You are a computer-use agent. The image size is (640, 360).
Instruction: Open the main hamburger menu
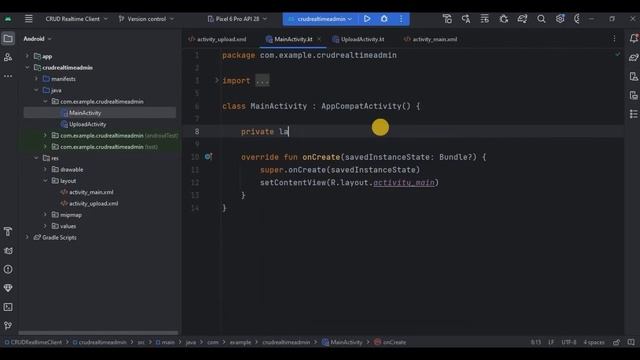[x=29, y=19]
